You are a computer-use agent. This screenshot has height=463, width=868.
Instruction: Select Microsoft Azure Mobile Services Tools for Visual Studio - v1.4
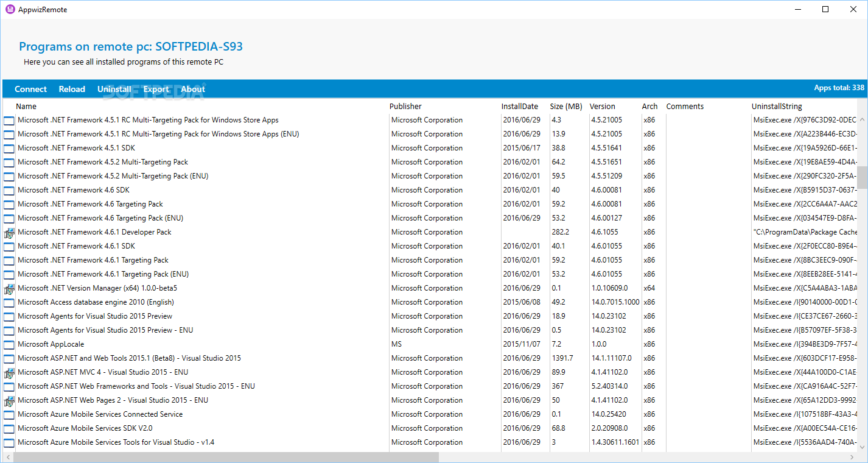(116, 442)
